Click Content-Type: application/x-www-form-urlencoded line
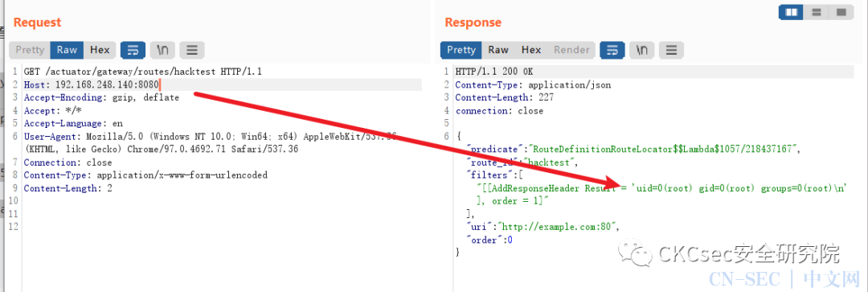The width and height of the screenshot is (868, 292). click(145, 175)
